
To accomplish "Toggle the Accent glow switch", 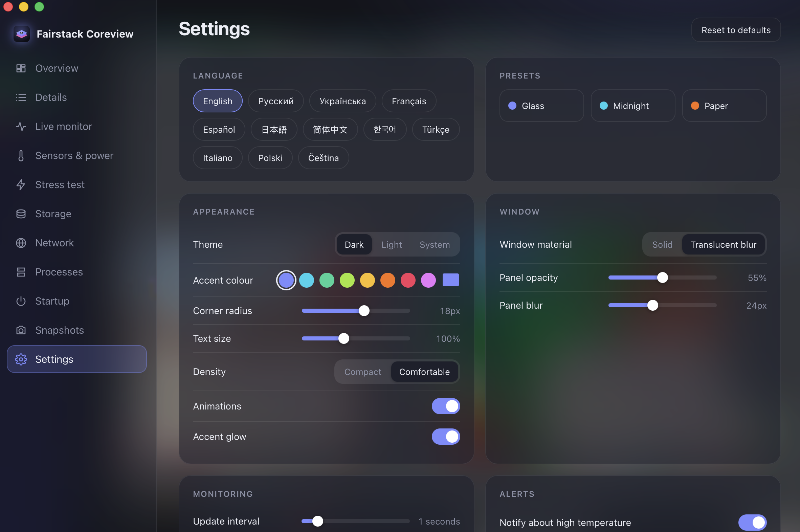I will 446,437.
